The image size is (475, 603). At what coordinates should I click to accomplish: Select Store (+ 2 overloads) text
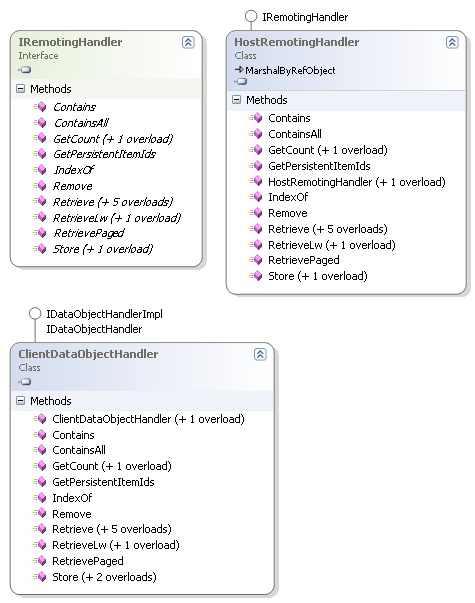[x=104, y=577]
